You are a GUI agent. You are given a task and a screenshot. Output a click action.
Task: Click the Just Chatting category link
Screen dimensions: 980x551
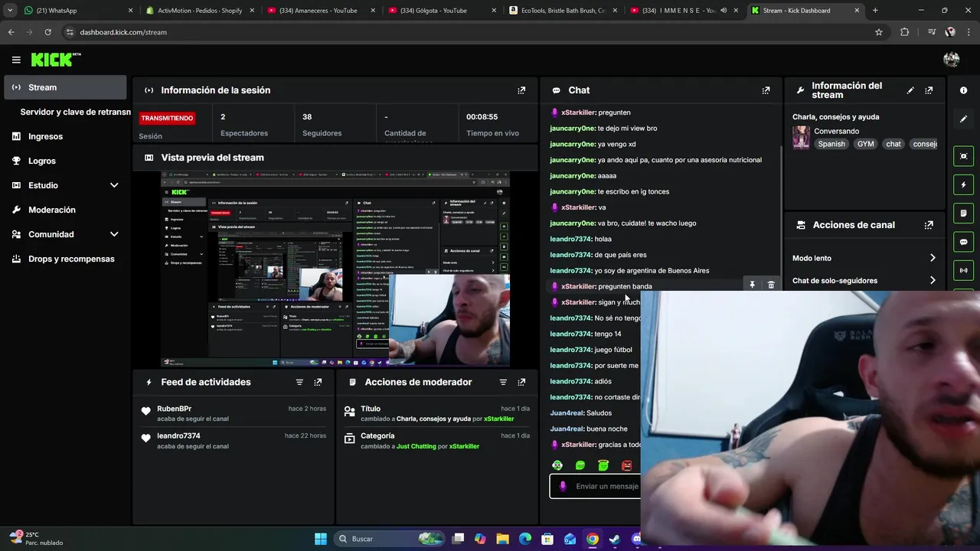[x=416, y=446]
